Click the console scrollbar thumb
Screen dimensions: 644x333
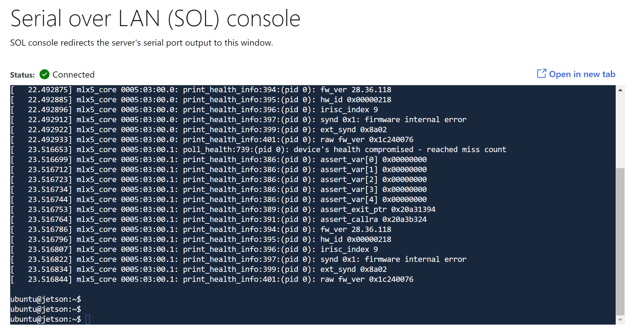point(620,241)
